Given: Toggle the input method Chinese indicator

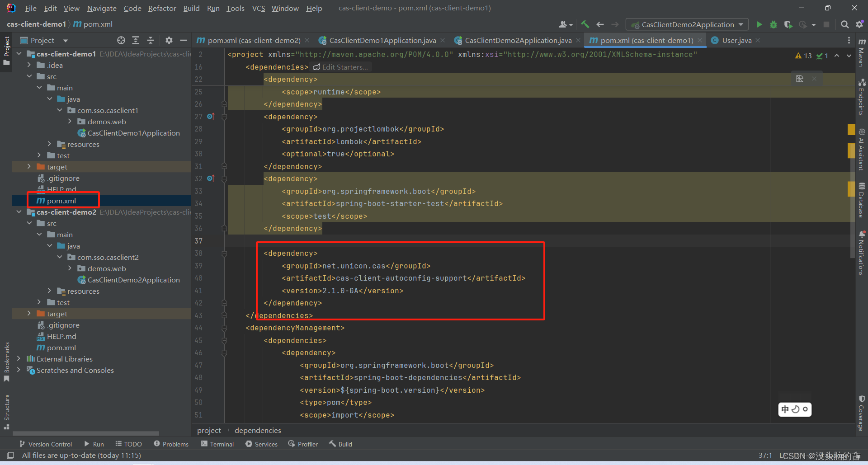Looking at the screenshot, I should [785, 409].
